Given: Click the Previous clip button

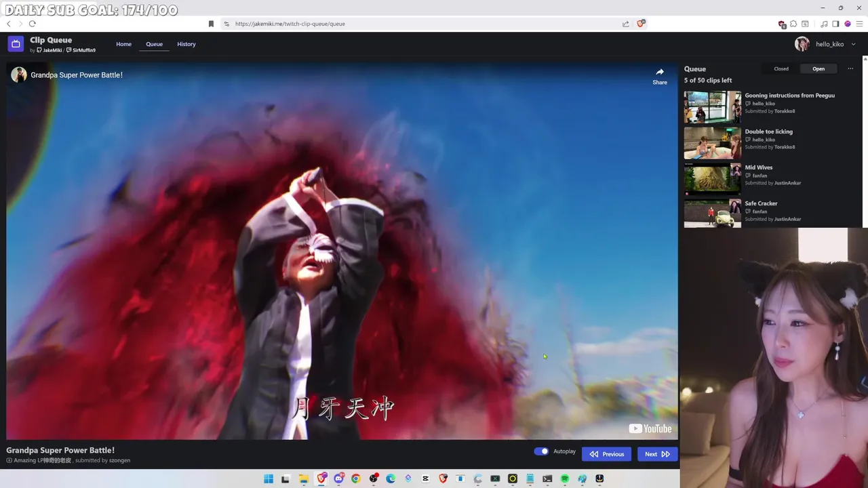Looking at the screenshot, I should (x=606, y=454).
